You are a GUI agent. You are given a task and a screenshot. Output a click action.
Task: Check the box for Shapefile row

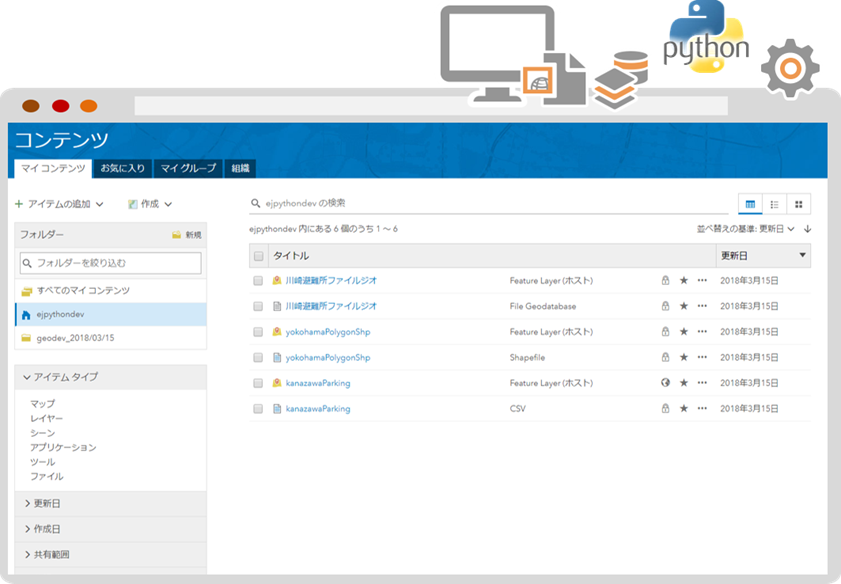pos(258,357)
